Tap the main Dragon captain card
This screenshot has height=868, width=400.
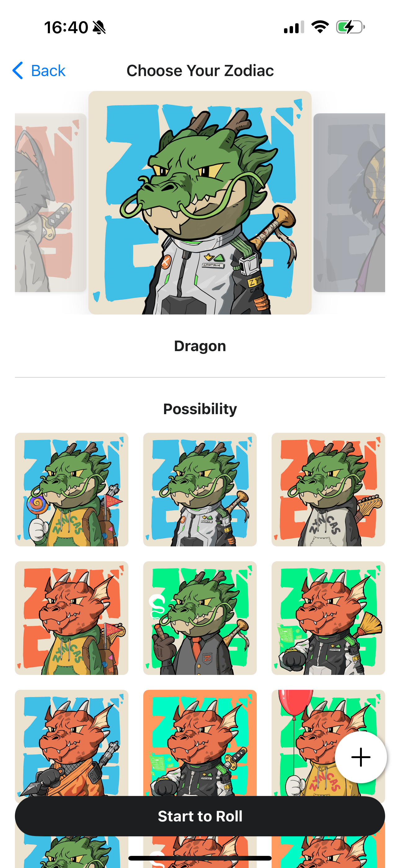[x=200, y=202]
